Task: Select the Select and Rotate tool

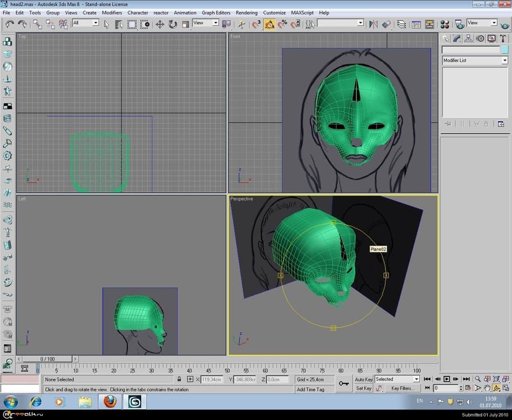Action: (x=173, y=24)
